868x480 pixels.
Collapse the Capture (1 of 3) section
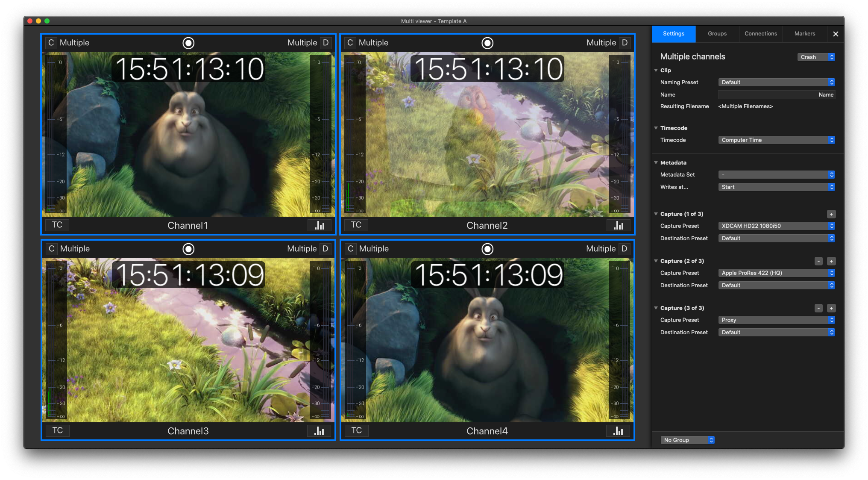tap(656, 214)
